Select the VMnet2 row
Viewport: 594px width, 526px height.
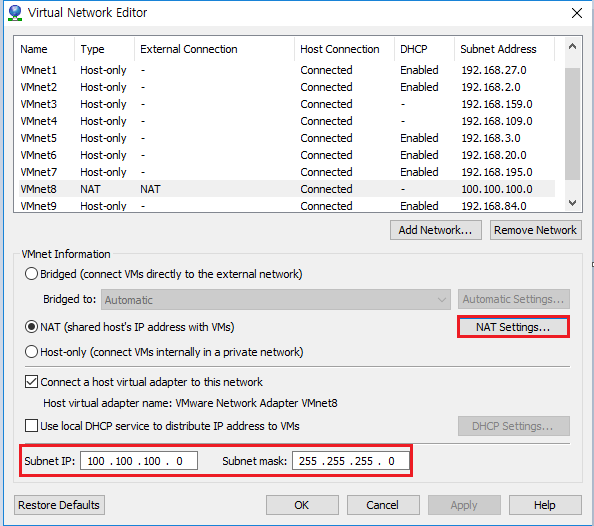[287, 87]
